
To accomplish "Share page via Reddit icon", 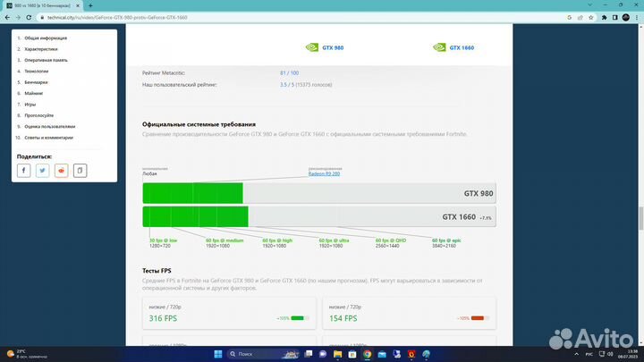I will click(x=61, y=171).
